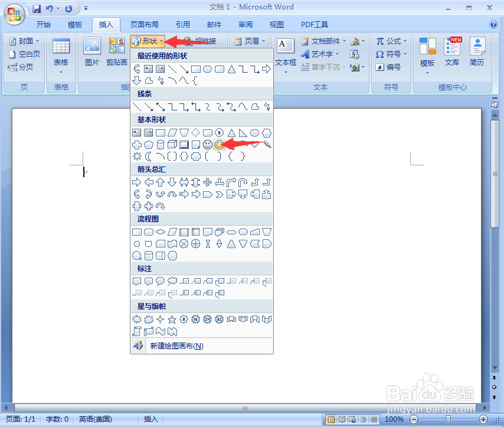
Task: Insert a picture with 图片 button
Action: [92, 51]
